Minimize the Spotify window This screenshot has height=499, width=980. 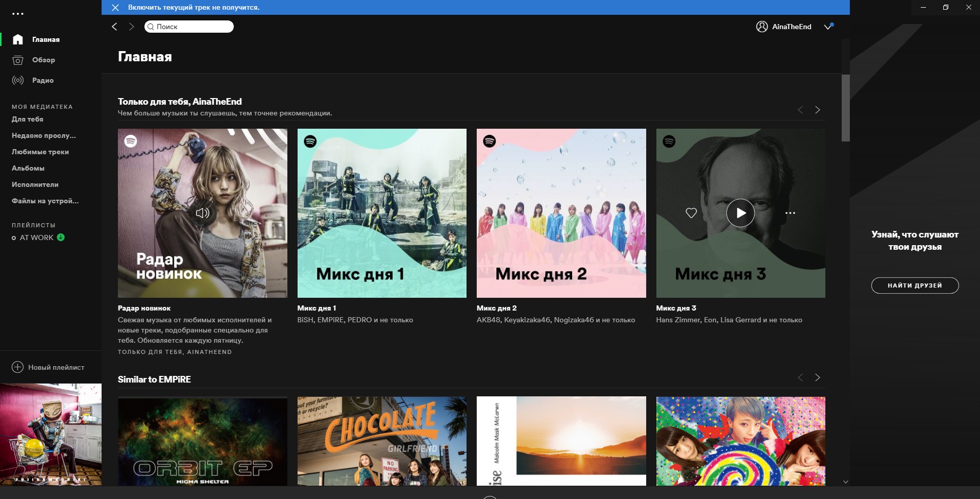click(923, 7)
